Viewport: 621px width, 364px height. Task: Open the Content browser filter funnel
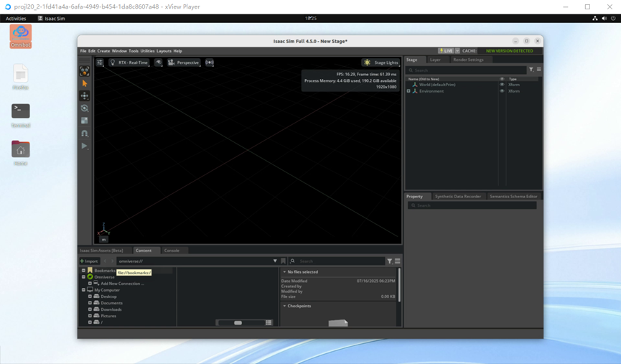(390, 261)
